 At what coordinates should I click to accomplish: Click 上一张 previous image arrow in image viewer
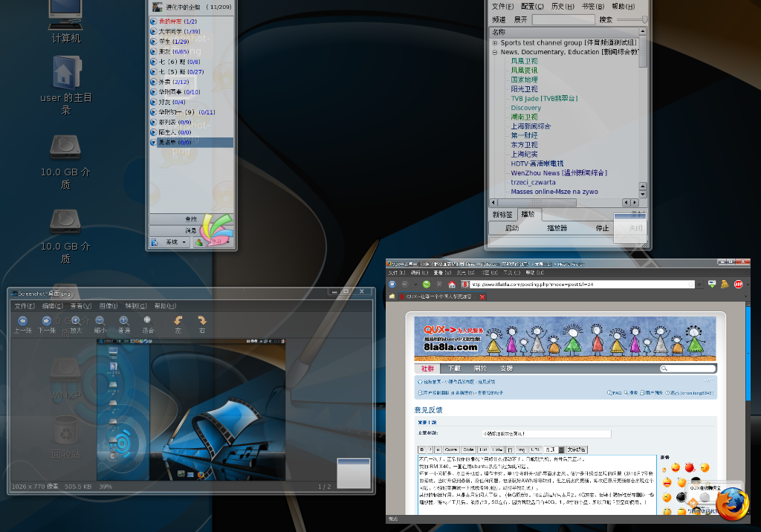23,321
